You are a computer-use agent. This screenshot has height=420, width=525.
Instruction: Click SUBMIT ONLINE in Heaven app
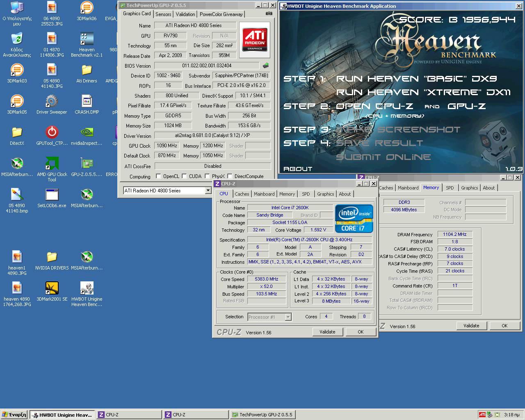tap(383, 157)
